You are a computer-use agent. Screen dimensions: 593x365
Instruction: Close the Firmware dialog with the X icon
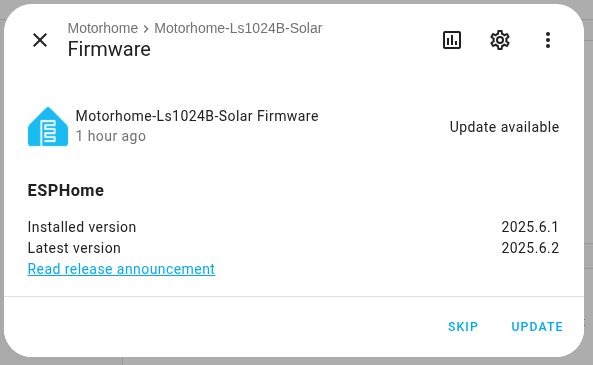[40, 40]
